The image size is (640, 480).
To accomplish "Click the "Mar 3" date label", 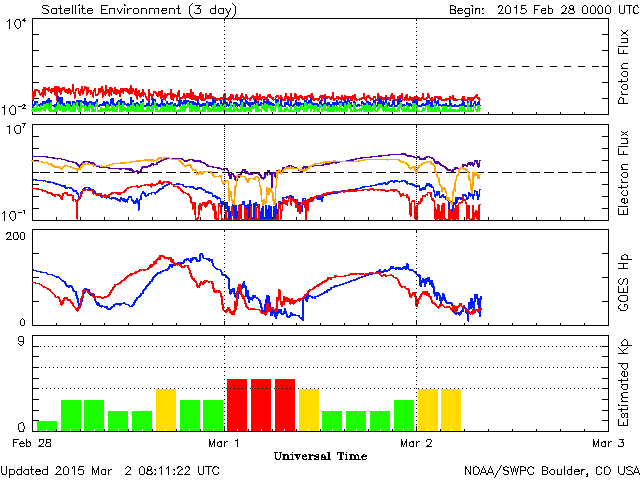I will (608, 443).
